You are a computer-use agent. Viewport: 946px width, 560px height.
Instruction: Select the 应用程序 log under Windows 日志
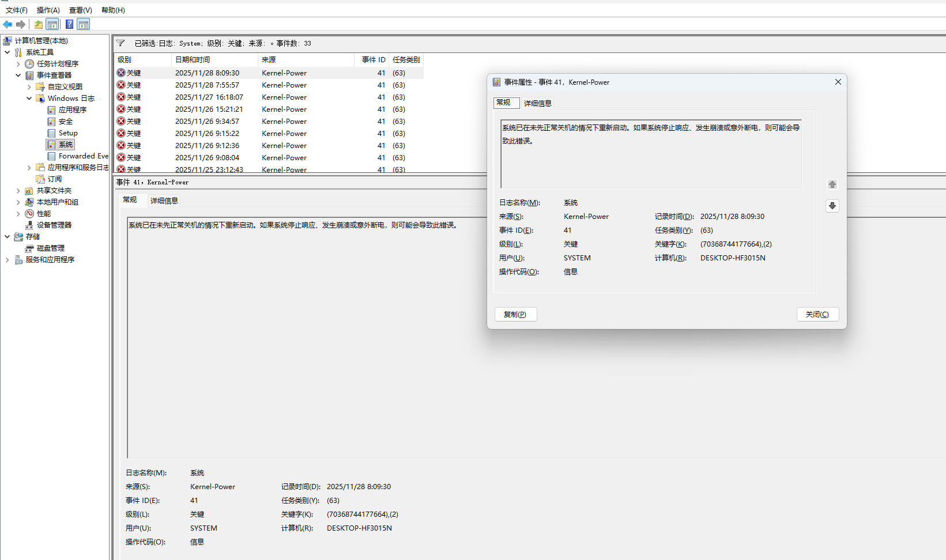pyautogui.click(x=73, y=110)
